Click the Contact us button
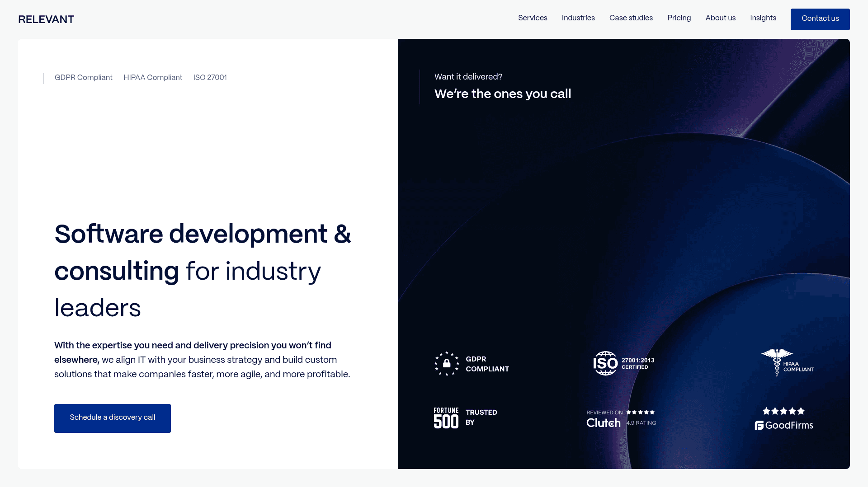The height and width of the screenshot is (488, 868). 820,19
